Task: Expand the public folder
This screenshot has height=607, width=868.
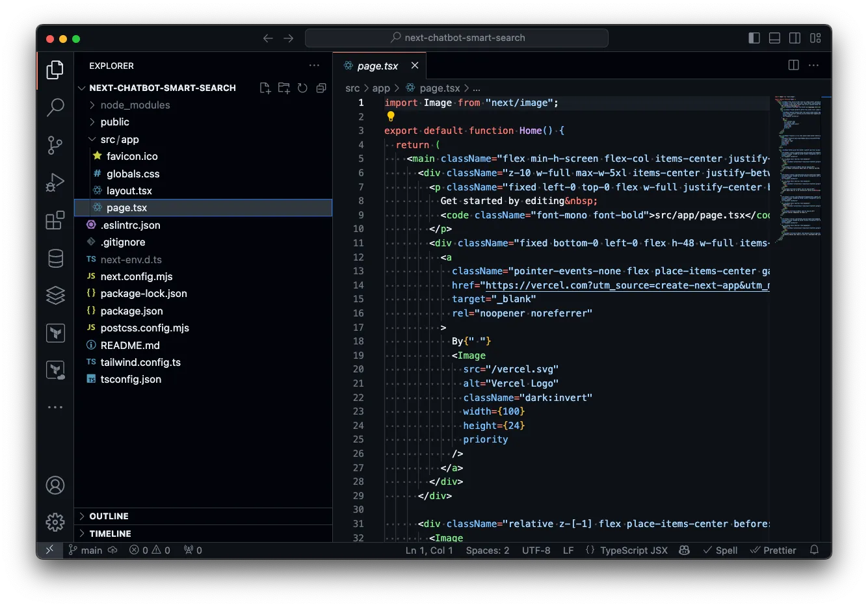Action: (204, 122)
